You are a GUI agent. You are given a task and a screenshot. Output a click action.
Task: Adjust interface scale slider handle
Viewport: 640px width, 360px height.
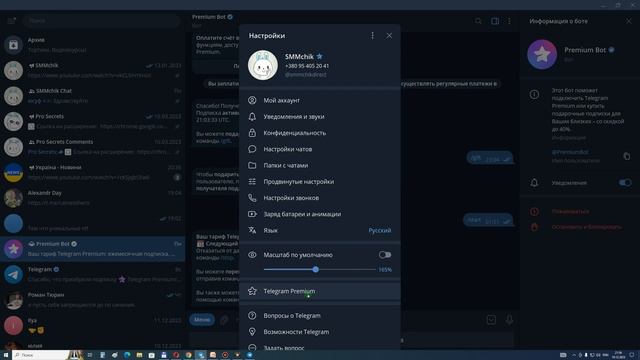point(316,269)
